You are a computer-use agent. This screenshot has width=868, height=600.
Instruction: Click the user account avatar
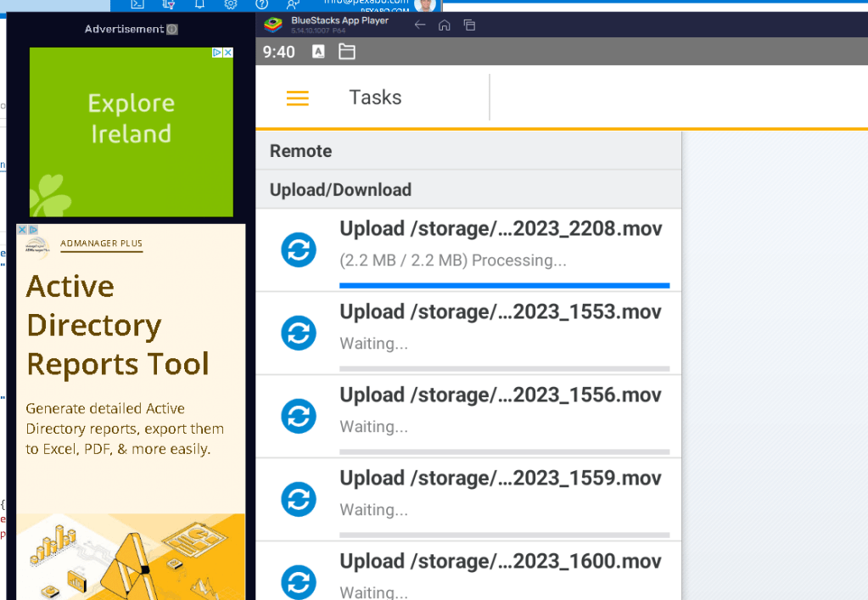[424, 5]
